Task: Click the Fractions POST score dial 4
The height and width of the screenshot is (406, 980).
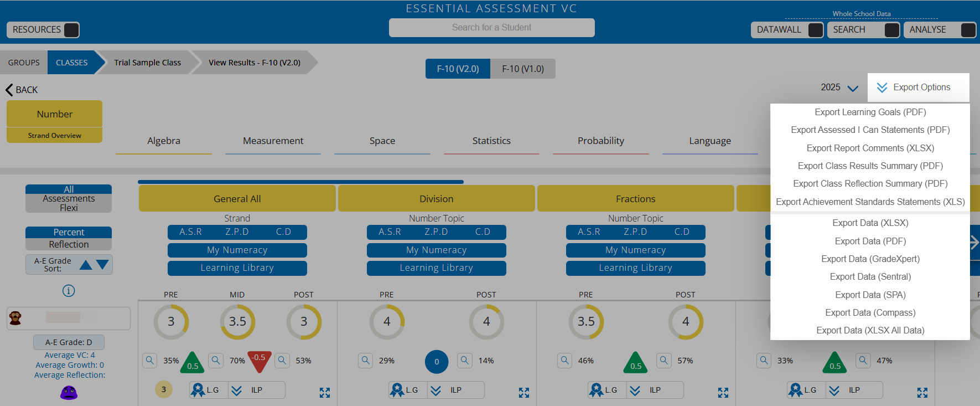Action: tap(686, 322)
